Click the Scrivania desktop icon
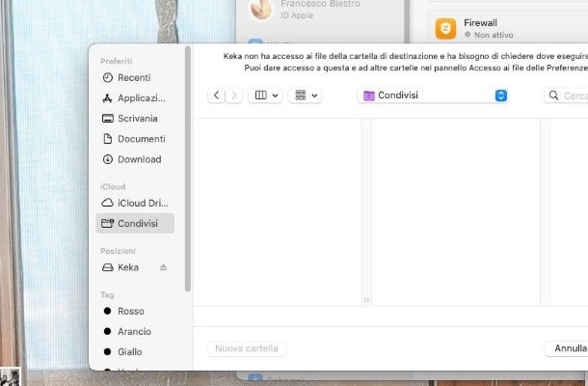Screen dimensions: 588x386 [x=108, y=119]
